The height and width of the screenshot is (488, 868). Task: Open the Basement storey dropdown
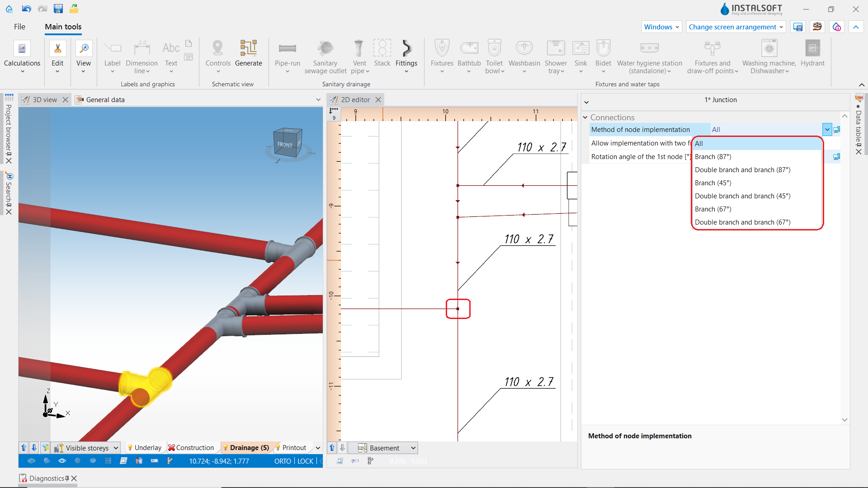pos(387,448)
